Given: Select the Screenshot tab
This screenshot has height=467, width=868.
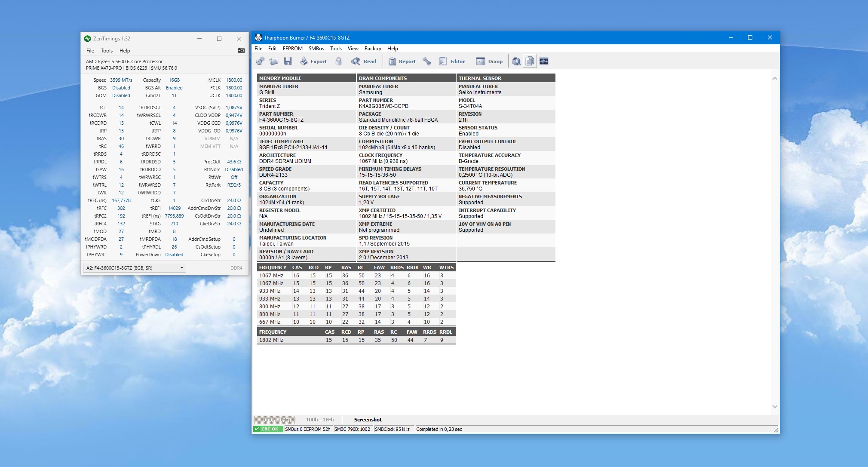Looking at the screenshot, I should 368,420.
